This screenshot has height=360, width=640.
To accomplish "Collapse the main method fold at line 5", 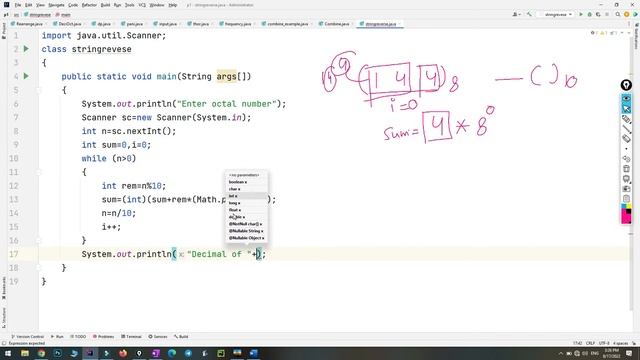I will click(x=39, y=90).
